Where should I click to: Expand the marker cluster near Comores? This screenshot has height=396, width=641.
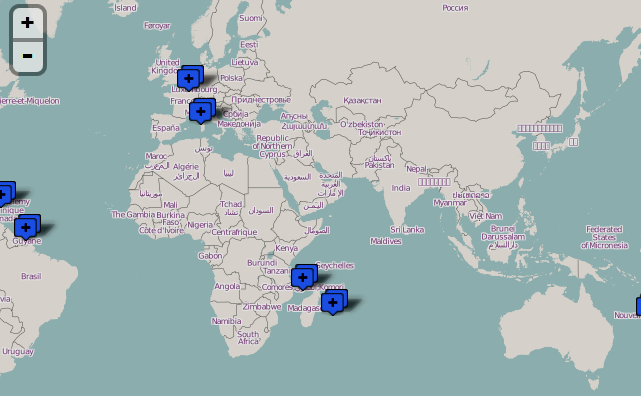pyautogui.click(x=304, y=277)
